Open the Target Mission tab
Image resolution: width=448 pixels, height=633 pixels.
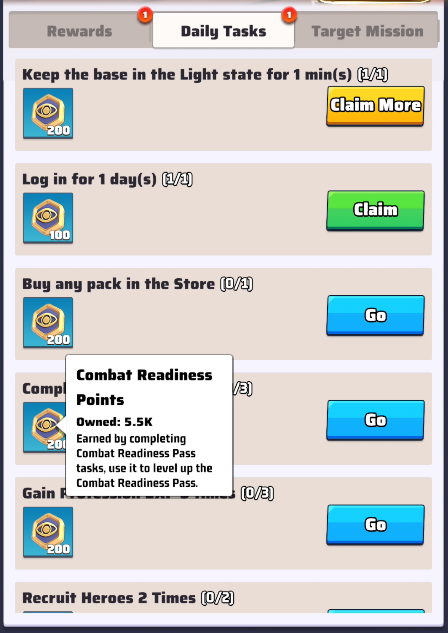[x=367, y=31]
